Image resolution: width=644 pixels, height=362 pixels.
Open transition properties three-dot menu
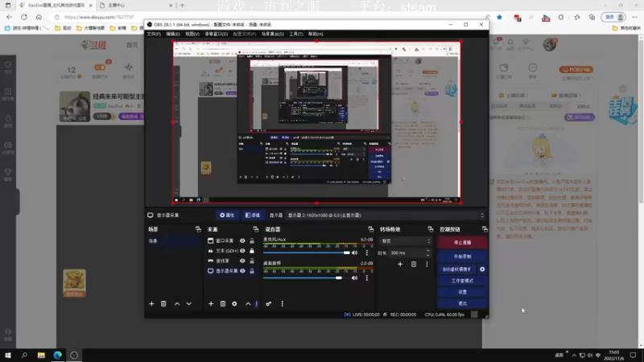tap(427, 265)
